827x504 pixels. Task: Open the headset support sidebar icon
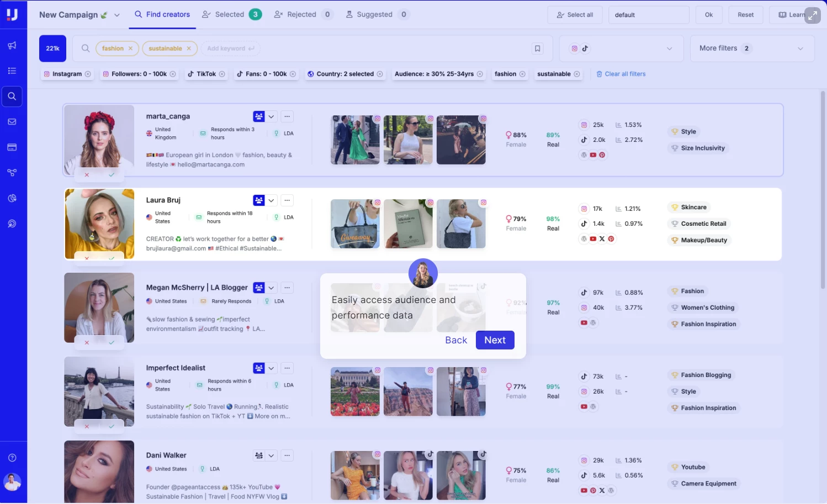(12, 224)
